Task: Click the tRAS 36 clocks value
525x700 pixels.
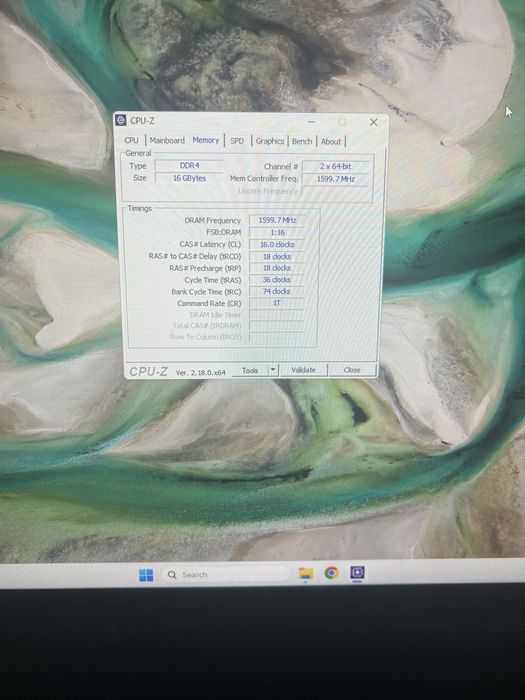Action: [277, 279]
